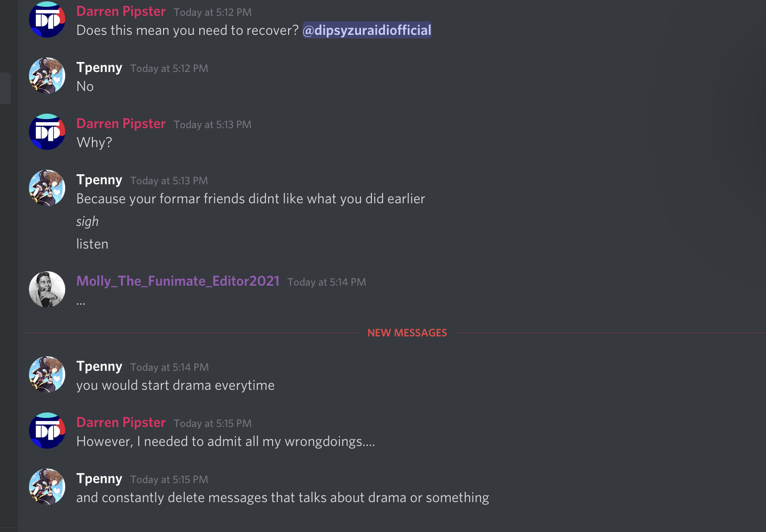This screenshot has height=532, width=766.
Task: Click the "Today at 5:14 PM" timestamp beside Molly
Action: click(x=327, y=282)
